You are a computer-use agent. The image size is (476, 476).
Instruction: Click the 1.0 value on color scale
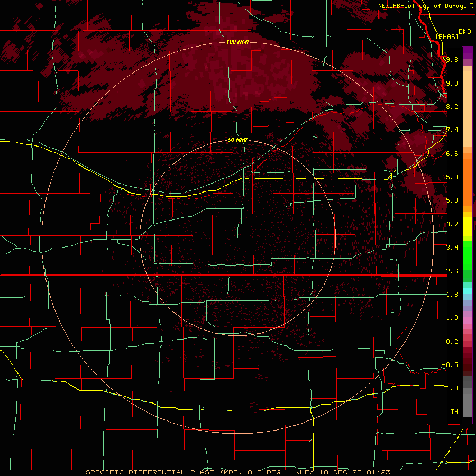pyautogui.click(x=452, y=317)
